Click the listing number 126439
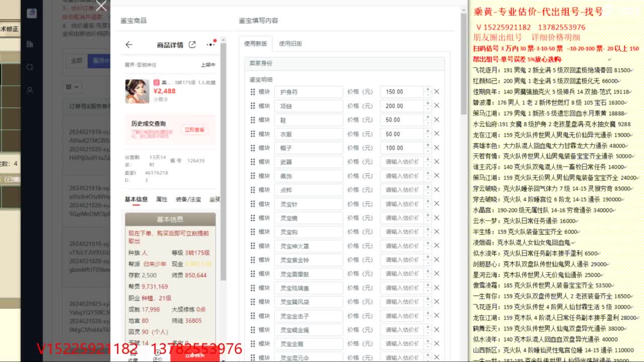Viewport: 644px width, 362px height. [196, 161]
